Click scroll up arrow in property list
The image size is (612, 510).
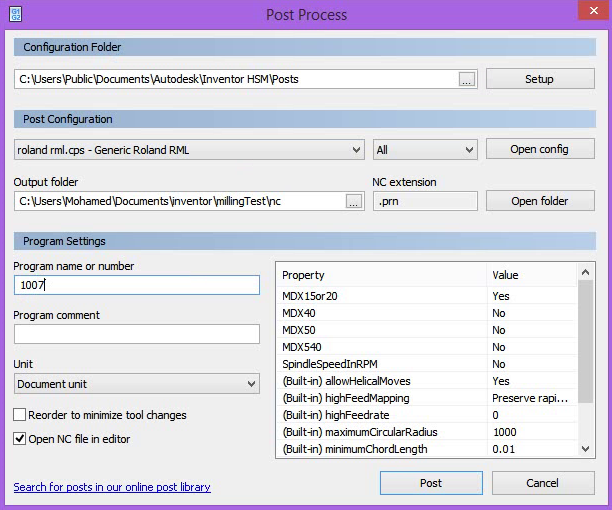click(x=585, y=272)
